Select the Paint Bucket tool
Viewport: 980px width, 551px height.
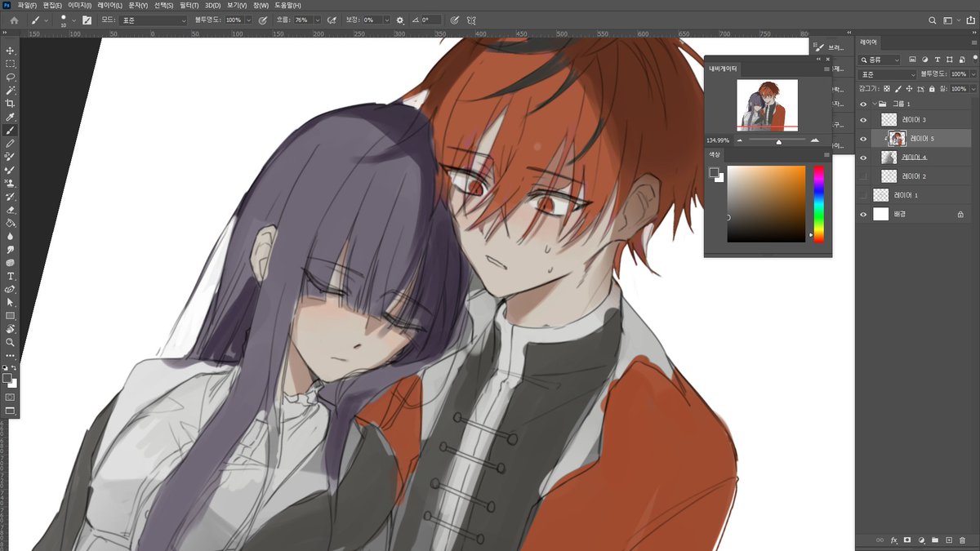pyautogui.click(x=11, y=223)
